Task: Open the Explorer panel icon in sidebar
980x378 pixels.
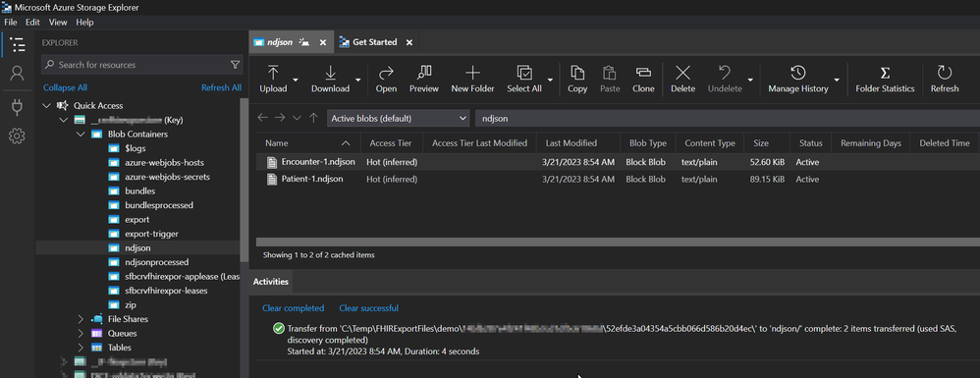Action: click(18, 44)
